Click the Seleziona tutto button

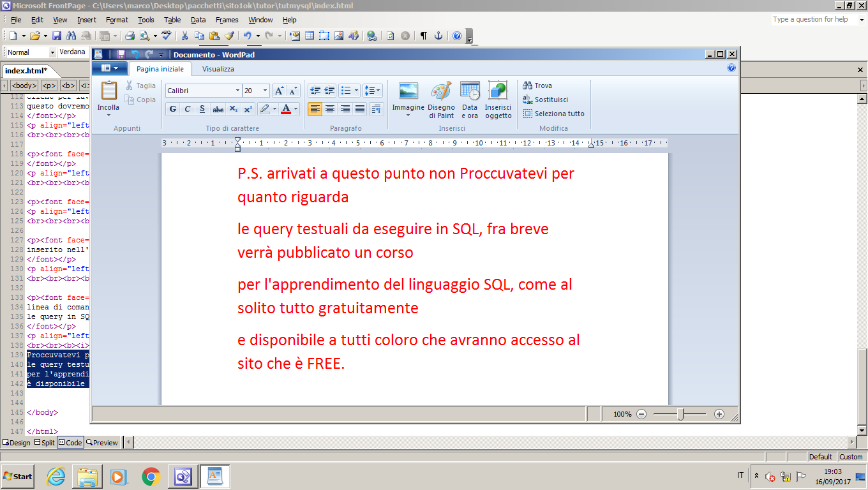tap(553, 114)
